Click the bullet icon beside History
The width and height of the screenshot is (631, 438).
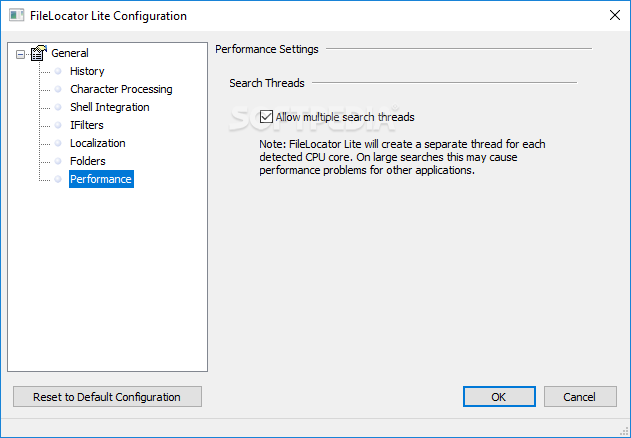[58, 71]
